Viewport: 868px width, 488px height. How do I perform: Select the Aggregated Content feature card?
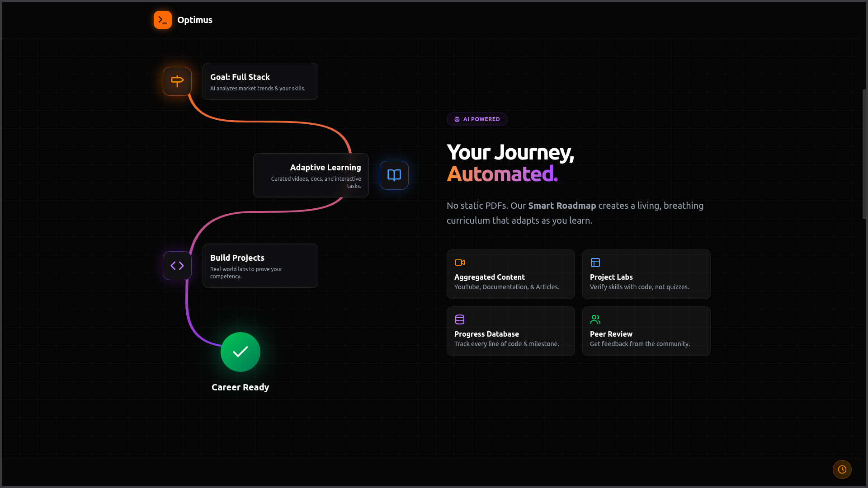coord(510,275)
